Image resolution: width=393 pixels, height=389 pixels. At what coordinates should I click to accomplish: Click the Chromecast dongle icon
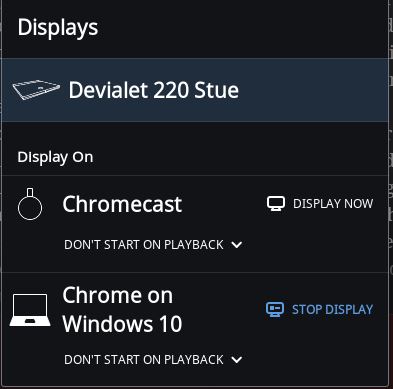pos(30,204)
